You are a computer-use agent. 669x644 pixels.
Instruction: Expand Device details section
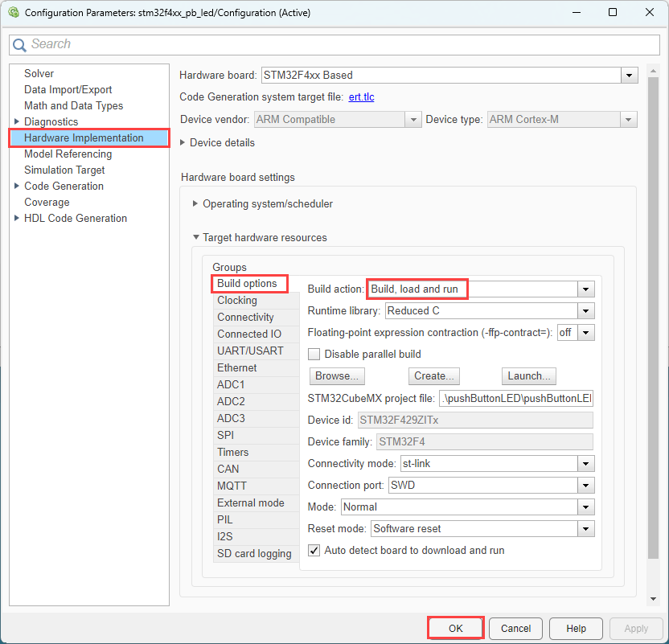(183, 142)
